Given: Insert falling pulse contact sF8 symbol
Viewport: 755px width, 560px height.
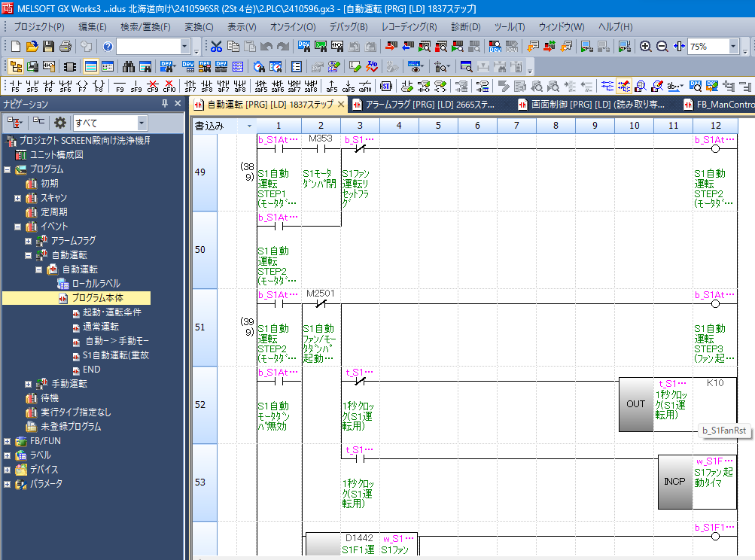Looking at the screenshot, I should [206, 86].
